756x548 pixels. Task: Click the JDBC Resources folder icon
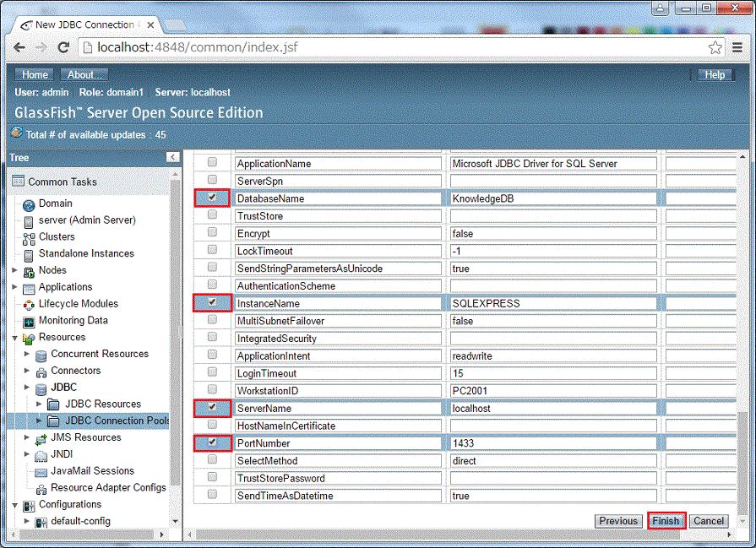coord(53,404)
